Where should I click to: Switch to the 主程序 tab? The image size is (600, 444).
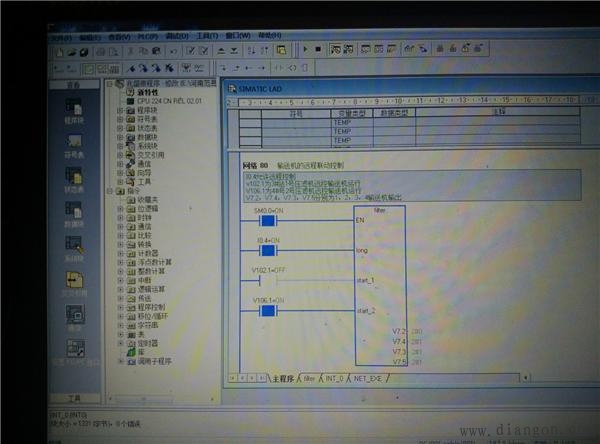283,379
